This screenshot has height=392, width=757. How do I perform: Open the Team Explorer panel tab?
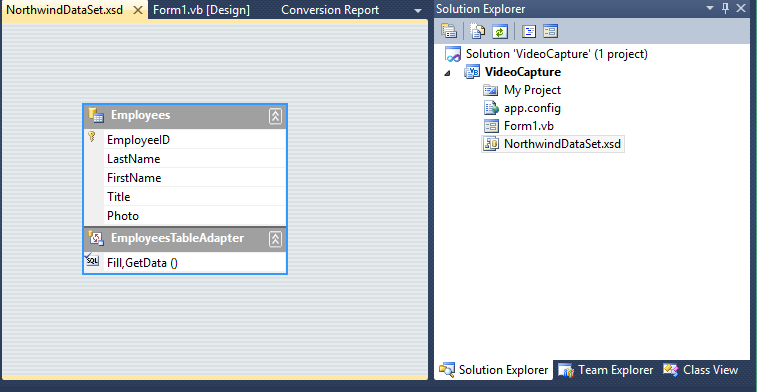pos(606,370)
